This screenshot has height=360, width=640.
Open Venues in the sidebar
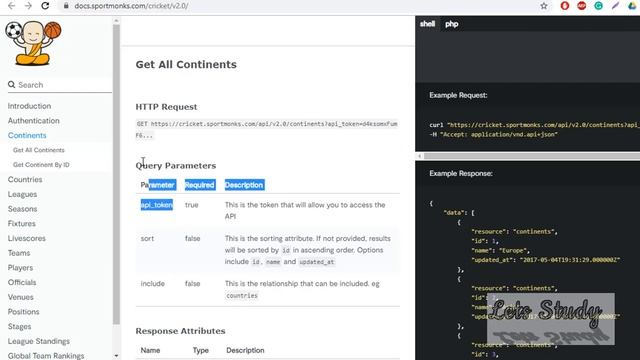[20, 297]
